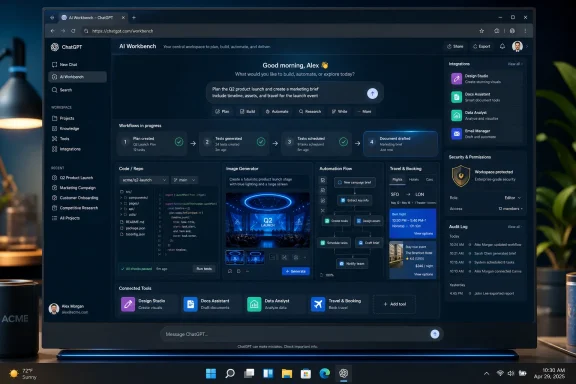
Task: Send the Message ChatGPT input arrow
Action: click(x=435, y=334)
